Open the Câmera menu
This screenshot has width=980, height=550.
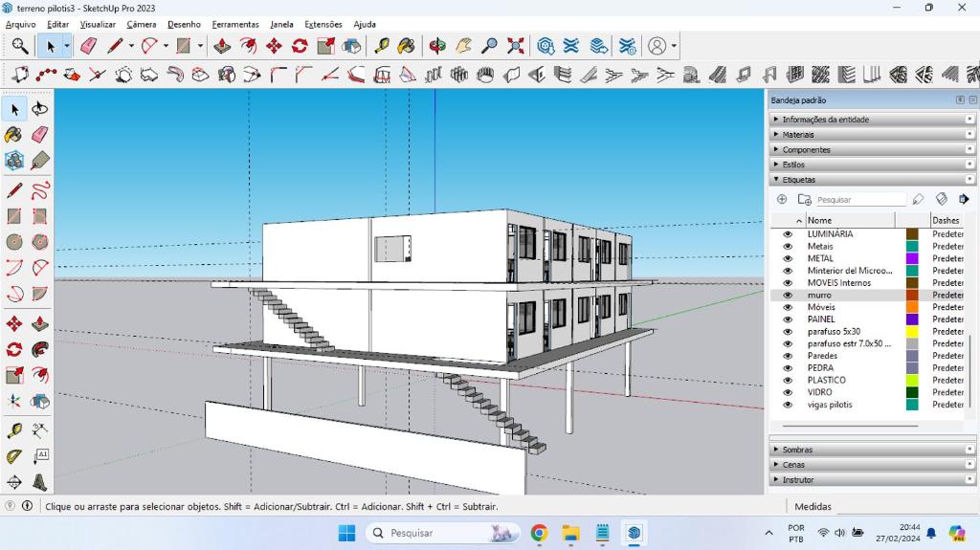pyautogui.click(x=141, y=24)
